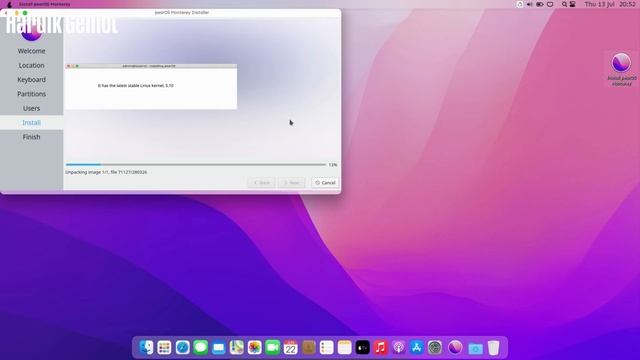The image size is (640, 360).
Task: Open the Trash in the dock
Action: [x=493, y=347]
